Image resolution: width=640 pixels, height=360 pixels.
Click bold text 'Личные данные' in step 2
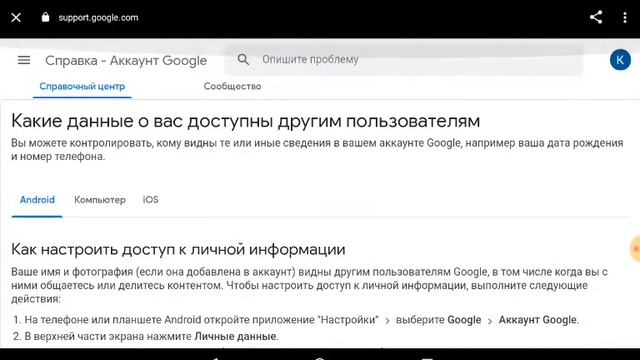(235, 336)
